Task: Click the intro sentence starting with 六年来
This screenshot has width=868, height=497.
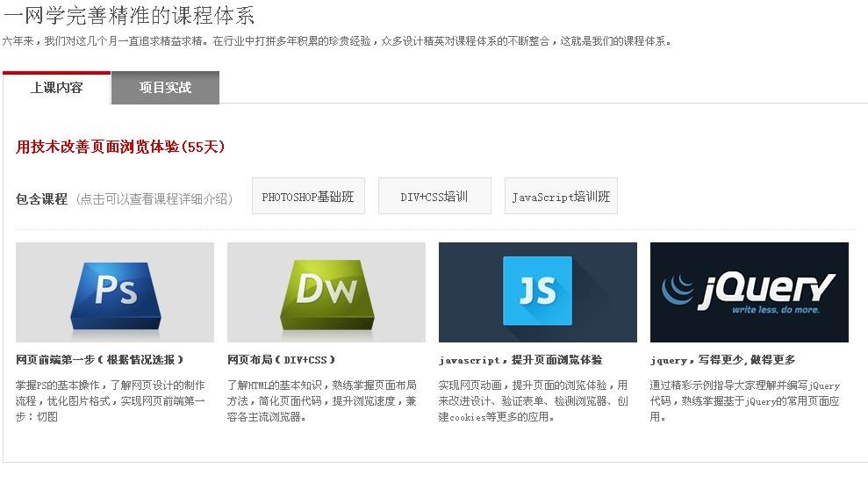Action: (337, 41)
